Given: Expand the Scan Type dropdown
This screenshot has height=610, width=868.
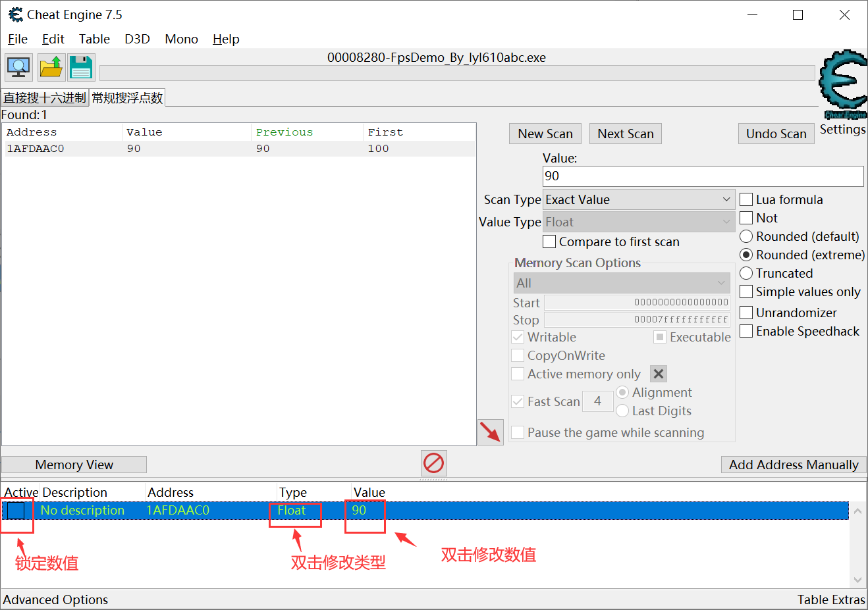Looking at the screenshot, I should (638, 199).
